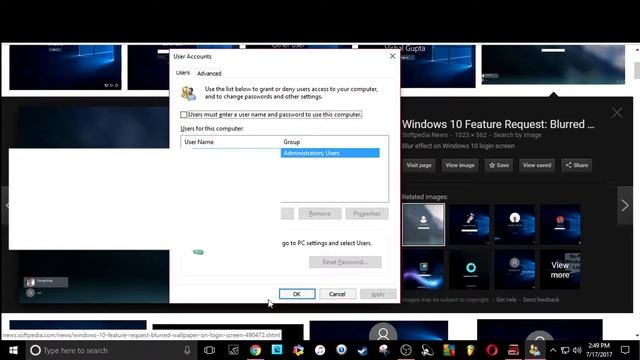Viewport: 640px width, 360px height.
Task: Click the Cortana 'Type here to search' box
Action: point(110,350)
